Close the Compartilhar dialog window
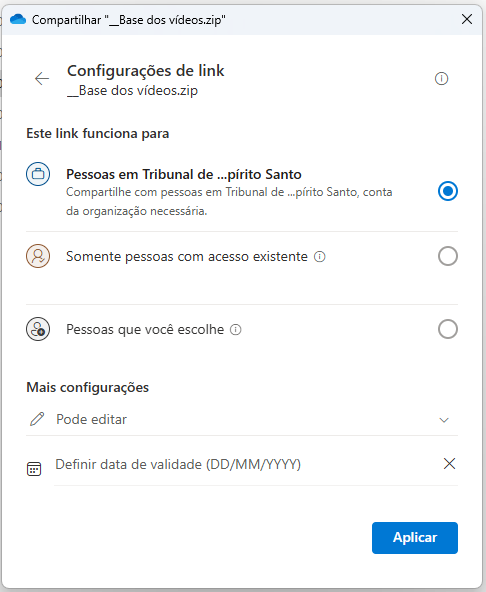 click(467, 19)
